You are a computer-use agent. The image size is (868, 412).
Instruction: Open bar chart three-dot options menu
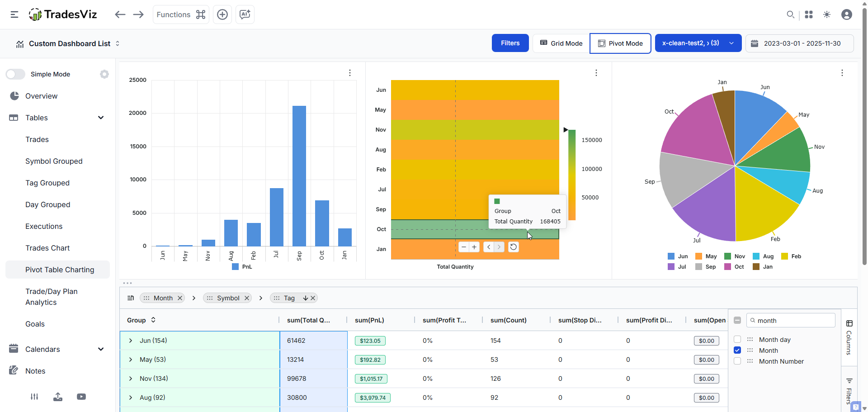pos(350,73)
